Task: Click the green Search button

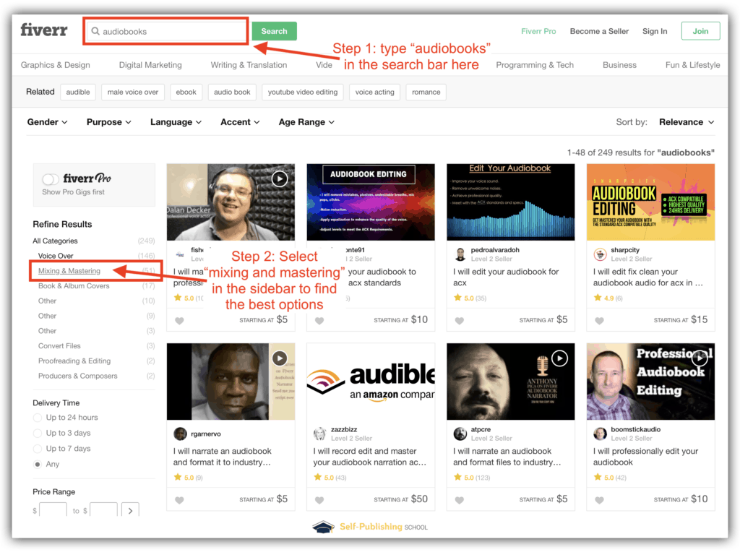Action: pos(274,31)
